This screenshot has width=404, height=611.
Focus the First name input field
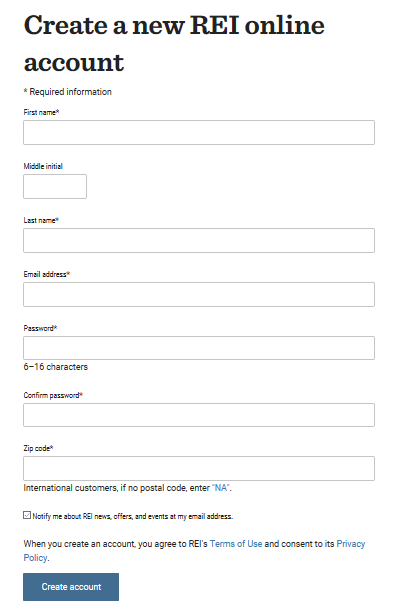point(199,132)
